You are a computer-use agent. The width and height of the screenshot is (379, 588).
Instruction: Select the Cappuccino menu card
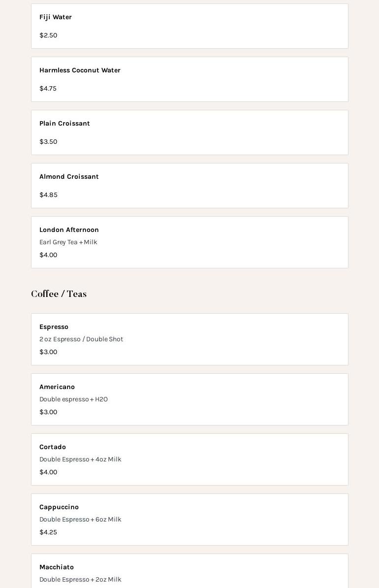[189, 520]
